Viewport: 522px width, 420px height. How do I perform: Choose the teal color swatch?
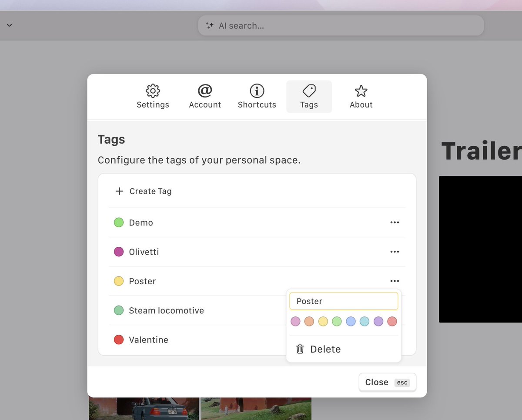(x=364, y=321)
